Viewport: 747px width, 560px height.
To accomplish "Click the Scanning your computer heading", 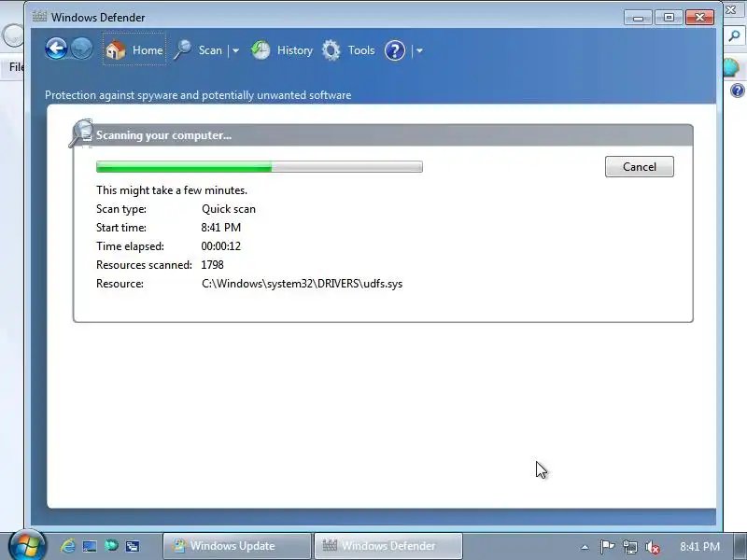I will pyautogui.click(x=164, y=135).
